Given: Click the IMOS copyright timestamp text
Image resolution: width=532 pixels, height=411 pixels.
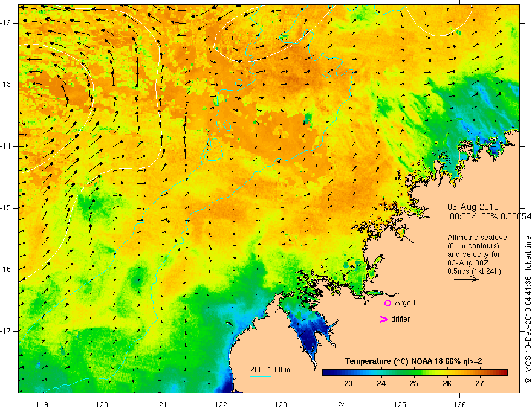Looking at the screenshot, I should click(528, 309).
